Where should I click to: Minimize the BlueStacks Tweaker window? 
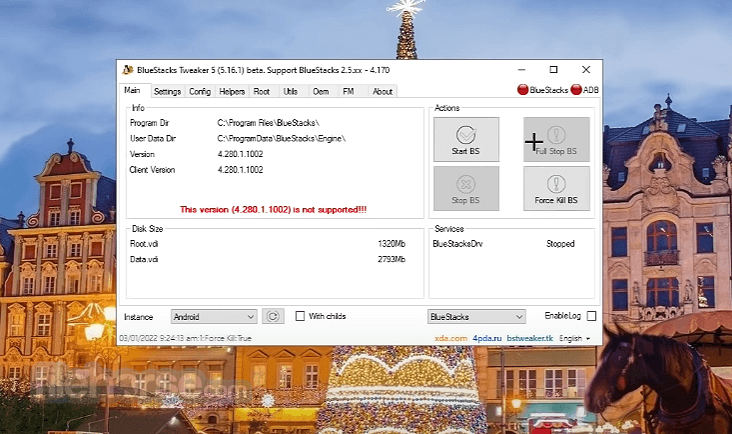[x=522, y=70]
